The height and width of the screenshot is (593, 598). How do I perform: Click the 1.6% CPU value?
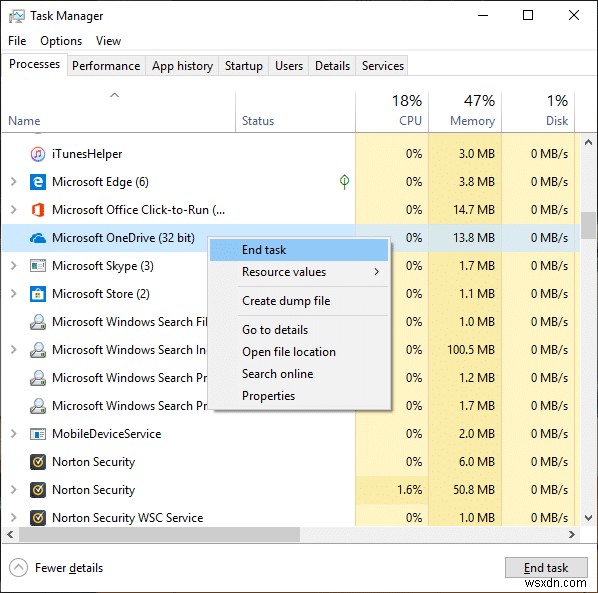[x=410, y=490]
